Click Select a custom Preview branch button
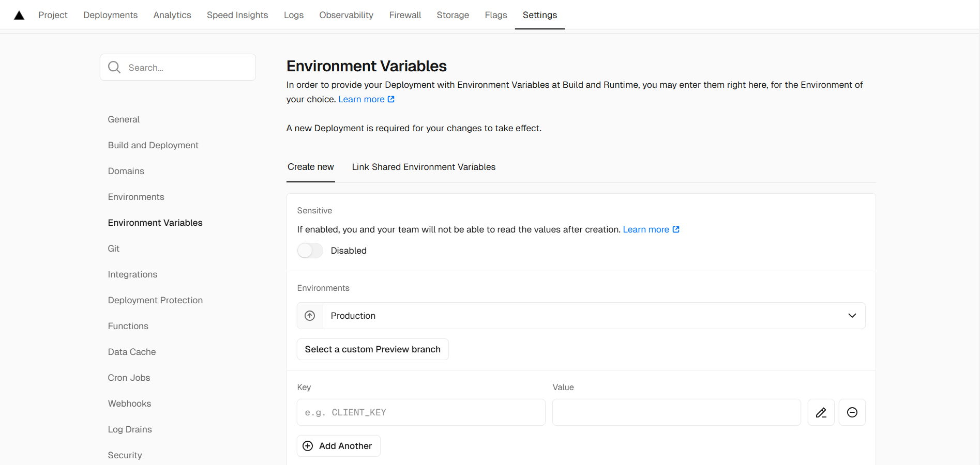The image size is (980, 465). [372, 349]
